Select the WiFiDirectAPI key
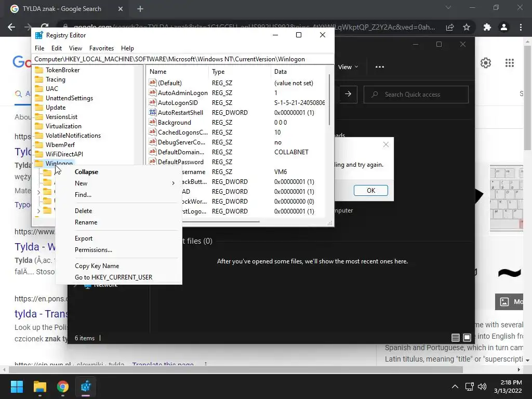The width and height of the screenshot is (532, 399). [x=64, y=154]
